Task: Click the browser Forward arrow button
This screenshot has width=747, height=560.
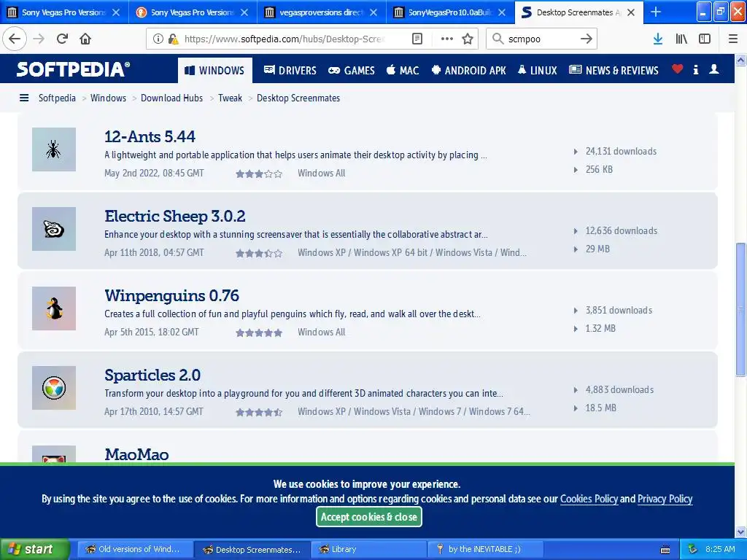Action: pos(39,39)
